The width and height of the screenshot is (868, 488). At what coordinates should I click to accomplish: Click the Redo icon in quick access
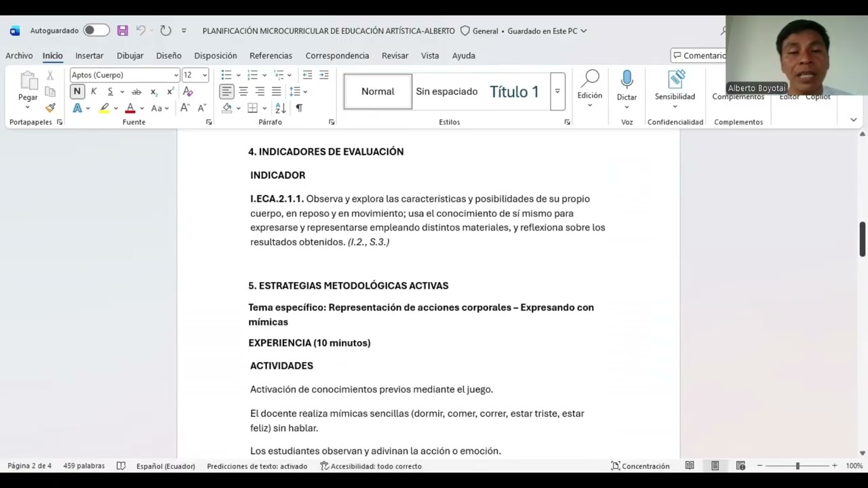pyautogui.click(x=165, y=30)
